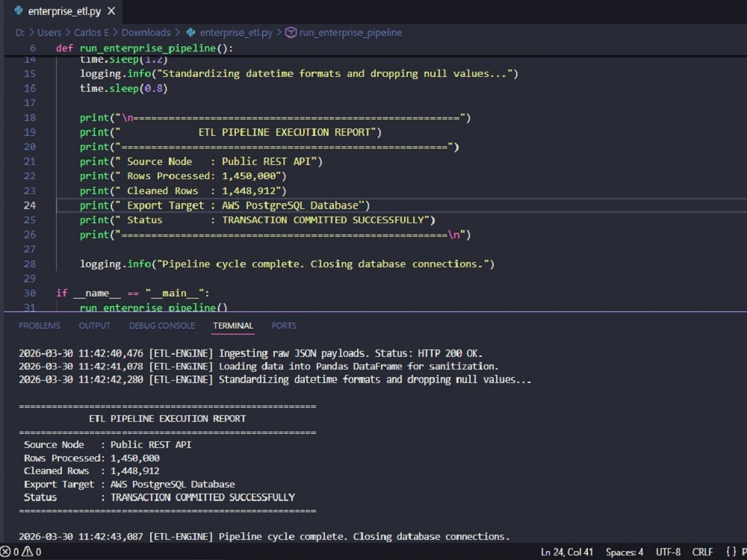747x560 pixels.
Task: Click line number 18 in the gutter
Action: point(30,118)
